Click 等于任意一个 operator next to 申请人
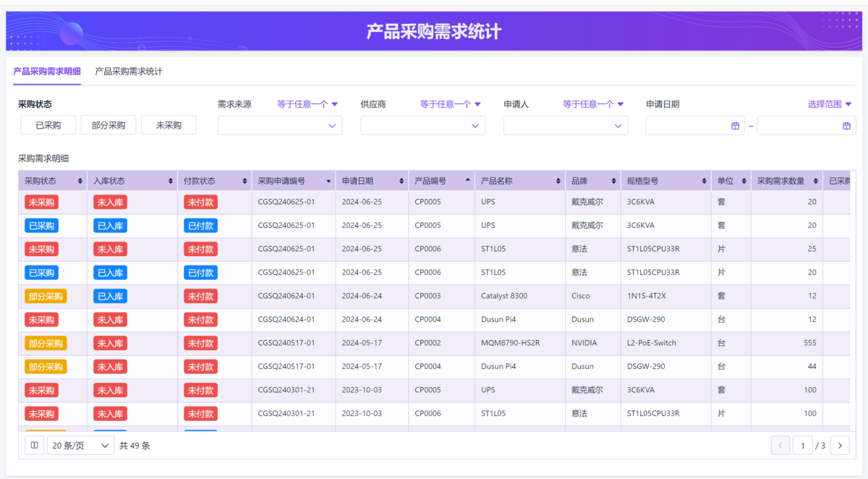Viewport: 868px width, 479px height. pos(593,104)
